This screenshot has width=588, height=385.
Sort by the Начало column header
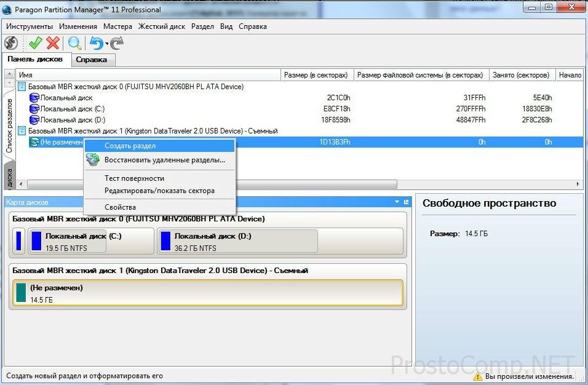coord(570,75)
